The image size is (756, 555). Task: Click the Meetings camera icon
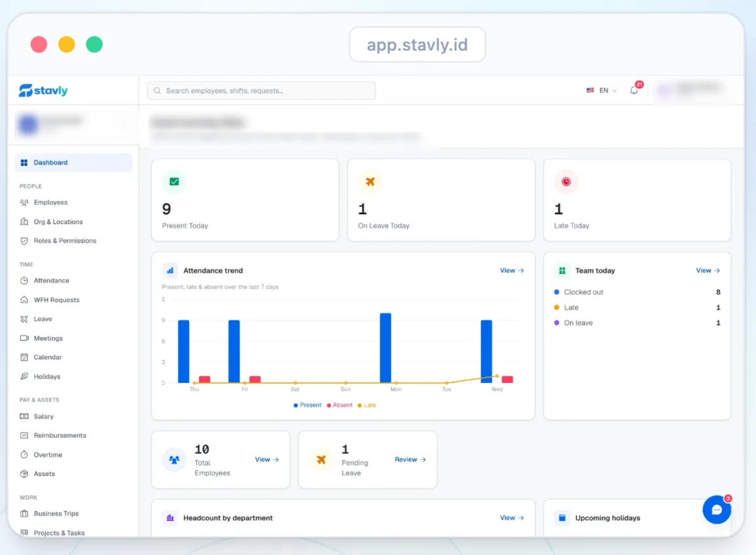click(x=24, y=338)
